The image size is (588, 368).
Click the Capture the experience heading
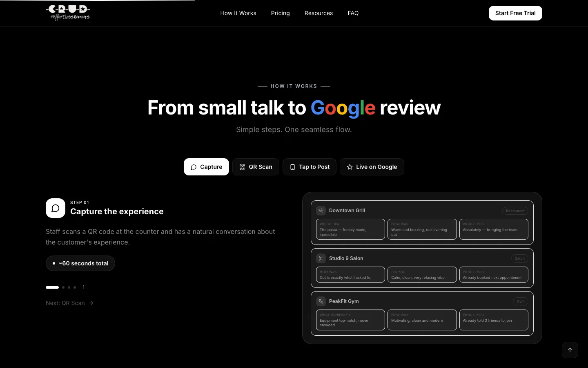coord(117,211)
